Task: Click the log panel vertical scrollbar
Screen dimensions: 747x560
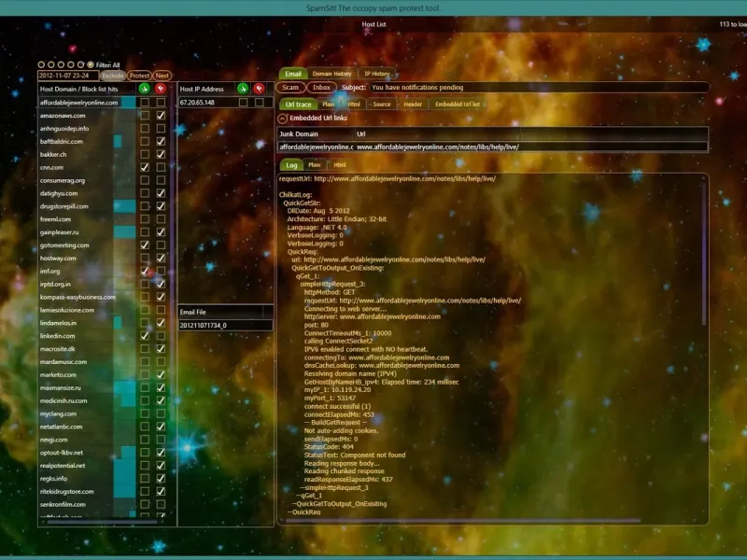Action: pyautogui.click(x=704, y=252)
